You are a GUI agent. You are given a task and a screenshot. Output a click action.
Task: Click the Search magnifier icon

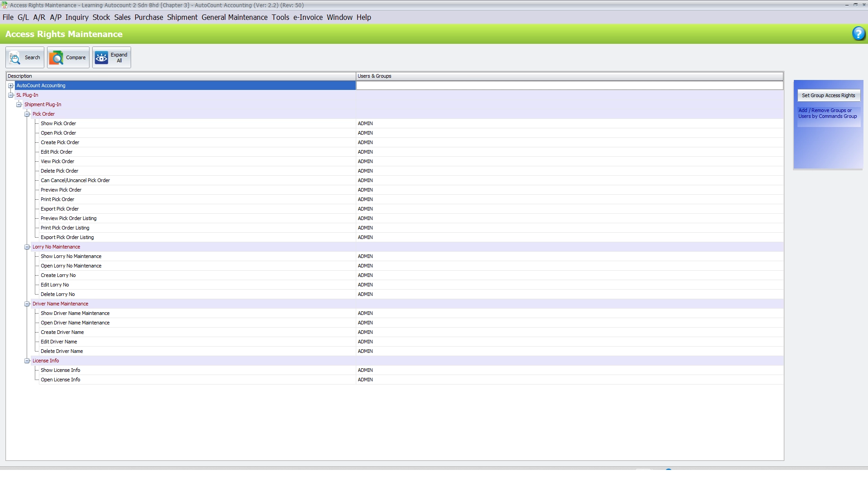[x=14, y=58]
